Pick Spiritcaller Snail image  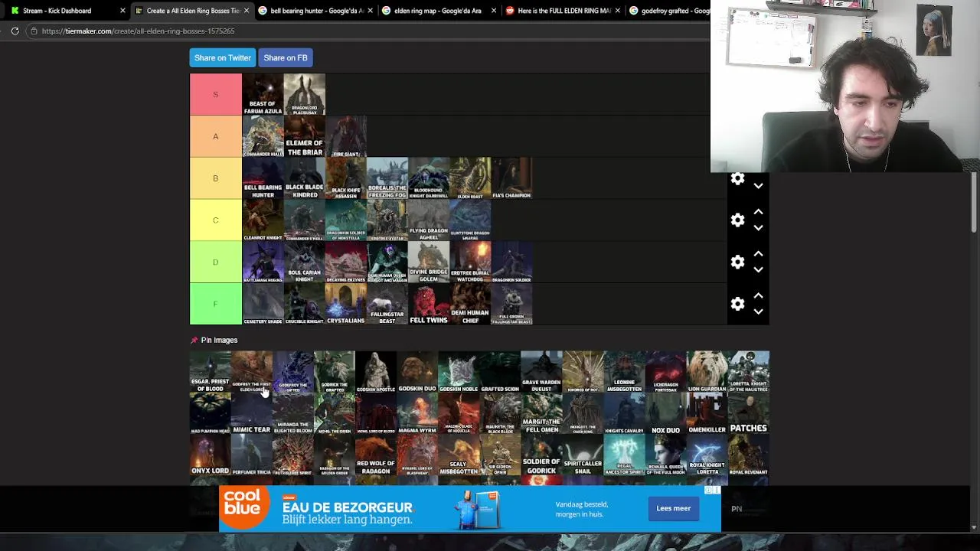[x=583, y=455]
